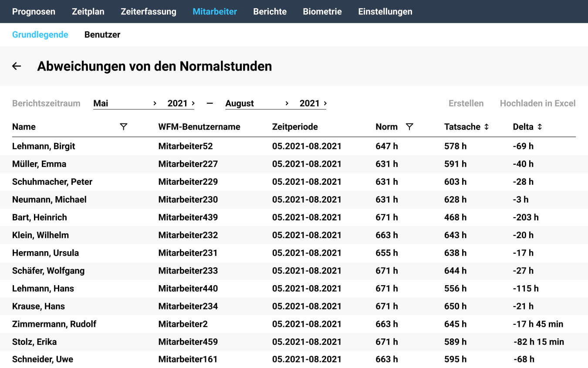Screen dimensions: 588x368
Task: Click the Tatsache value 468 h
Action: pos(455,217)
